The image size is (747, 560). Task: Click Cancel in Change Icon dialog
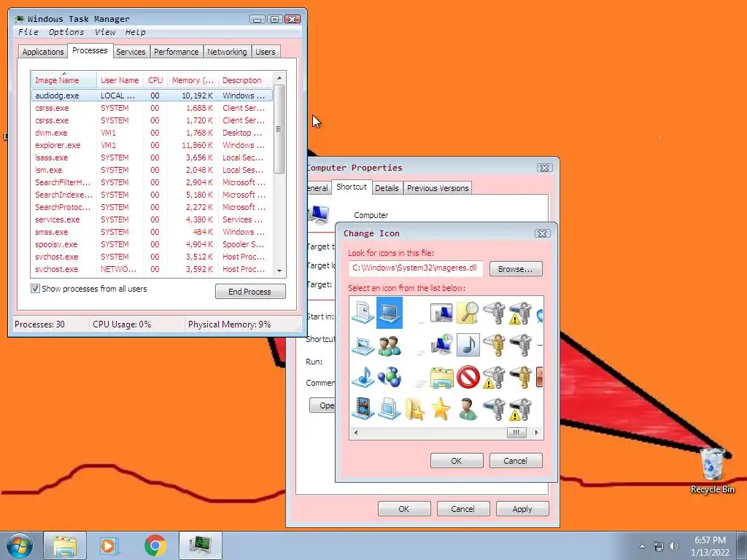tap(516, 461)
